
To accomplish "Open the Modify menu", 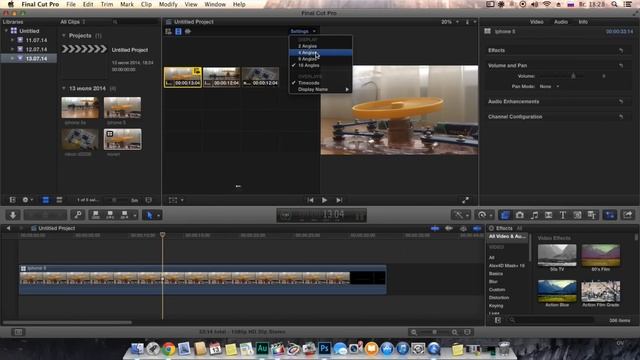I will [x=168, y=4].
